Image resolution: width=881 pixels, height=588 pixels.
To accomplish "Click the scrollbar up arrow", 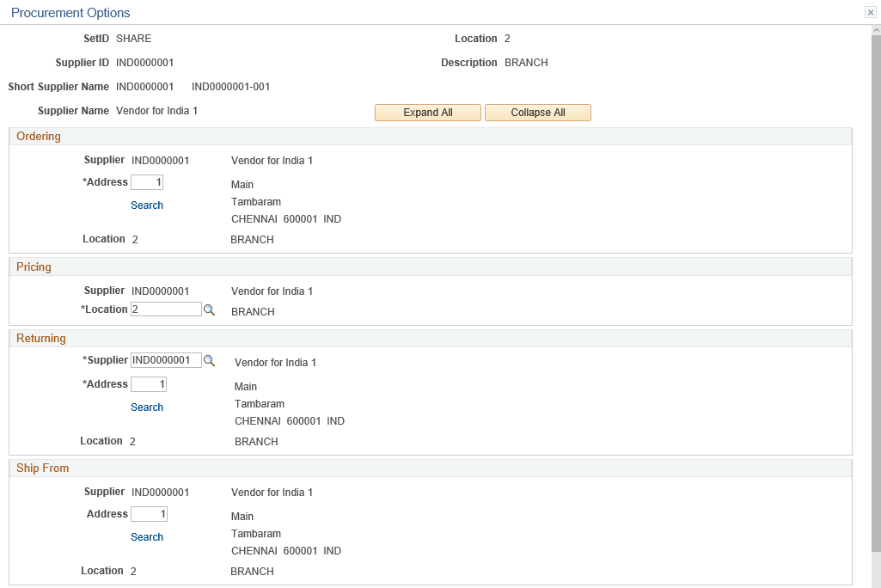I will tap(874, 31).
